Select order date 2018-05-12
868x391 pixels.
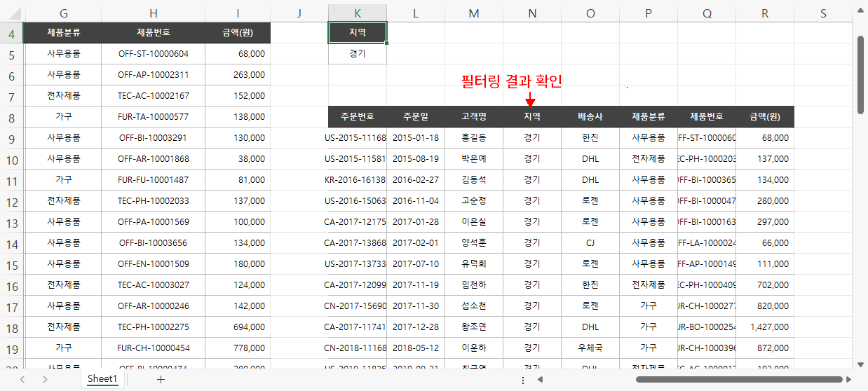click(x=416, y=348)
